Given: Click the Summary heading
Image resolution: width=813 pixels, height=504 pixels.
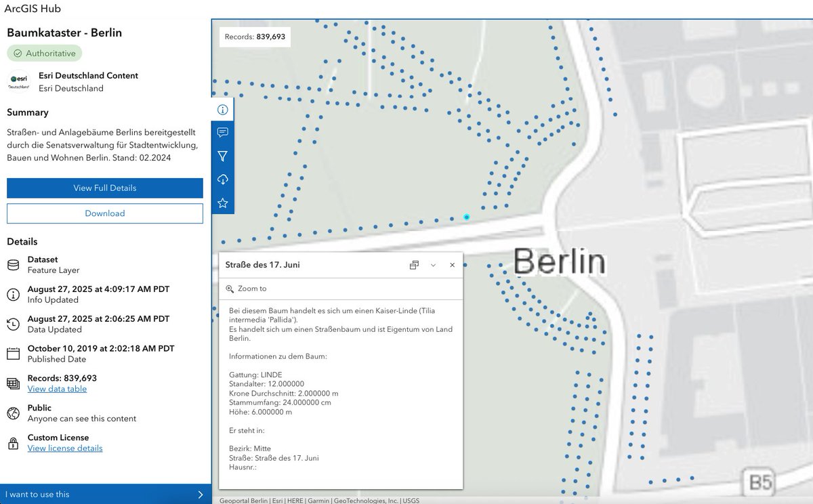Looking at the screenshot, I should tap(28, 112).
